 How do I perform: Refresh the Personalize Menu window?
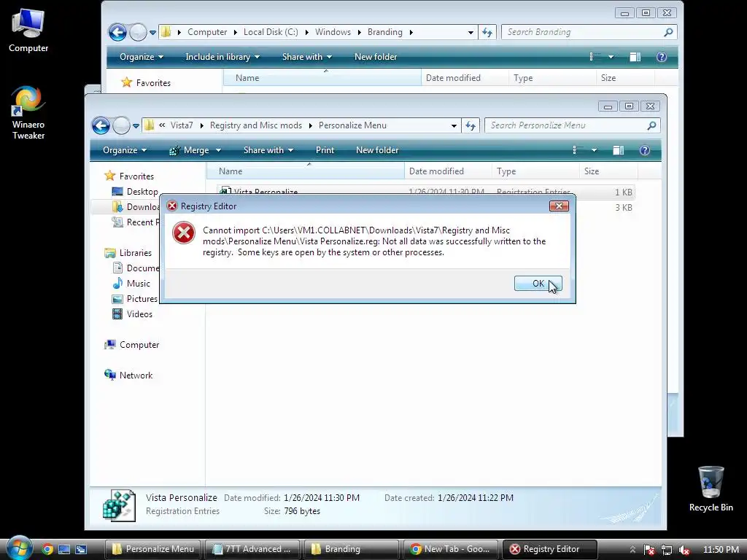(471, 125)
